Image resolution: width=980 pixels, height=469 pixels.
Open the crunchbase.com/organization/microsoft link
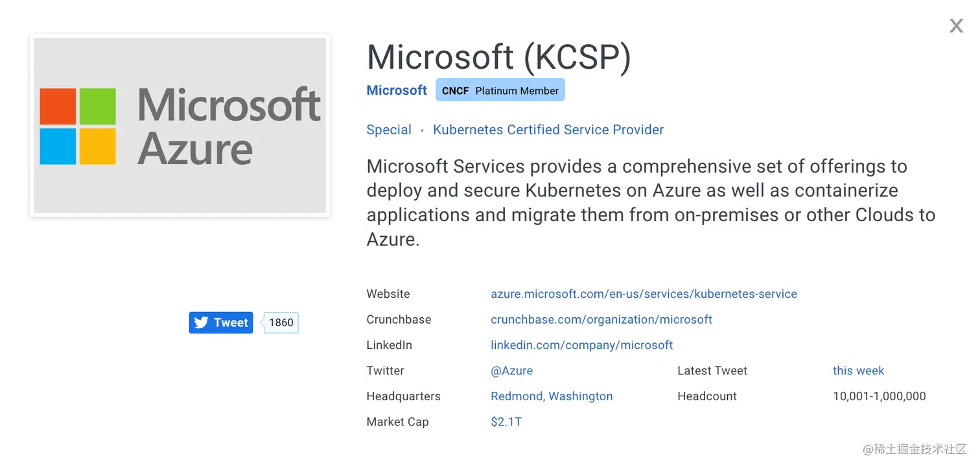[x=601, y=319]
